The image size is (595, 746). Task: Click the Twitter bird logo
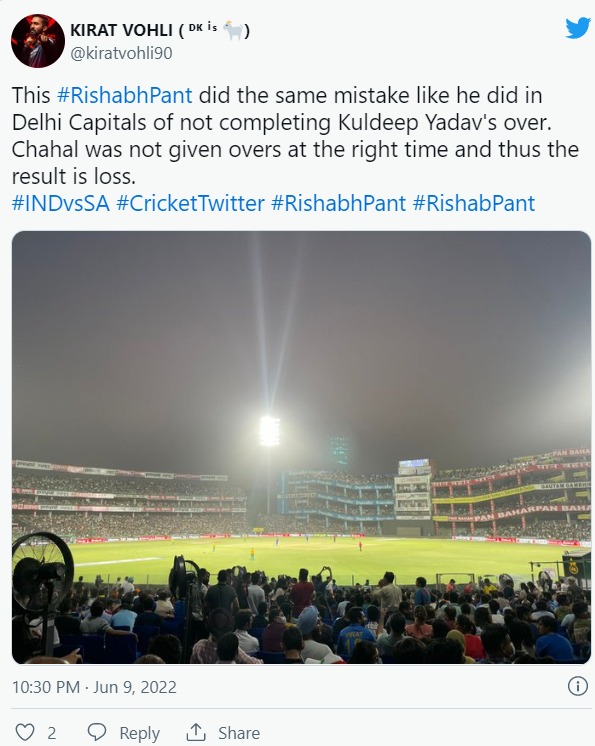coord(577,29)
